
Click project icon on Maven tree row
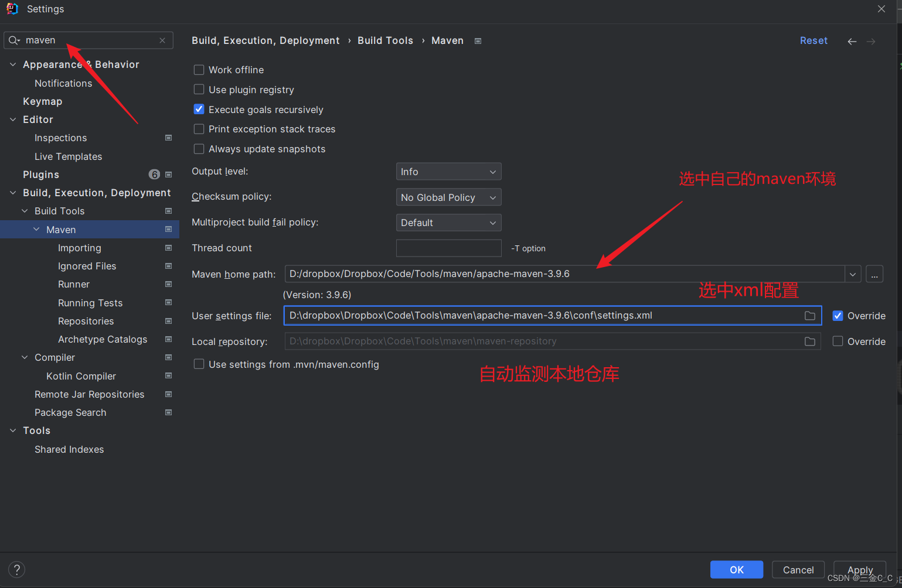(x=169, y=229)
